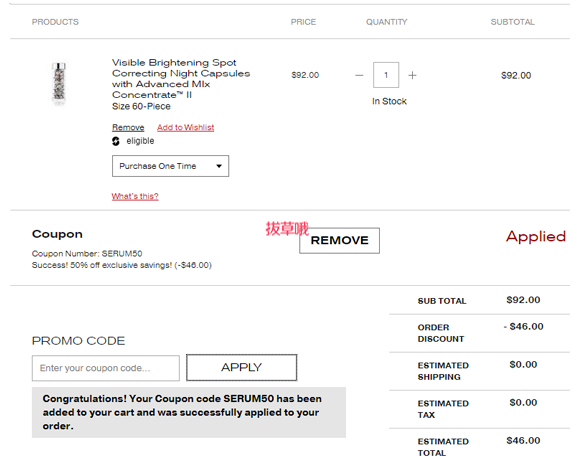Click the quantity input box

click(386, 75)
